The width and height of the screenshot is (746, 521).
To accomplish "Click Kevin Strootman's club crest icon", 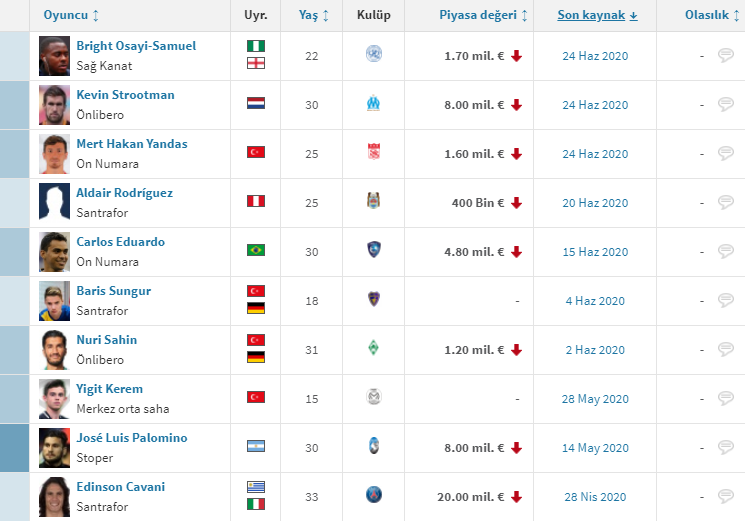I will coord(374,104).
